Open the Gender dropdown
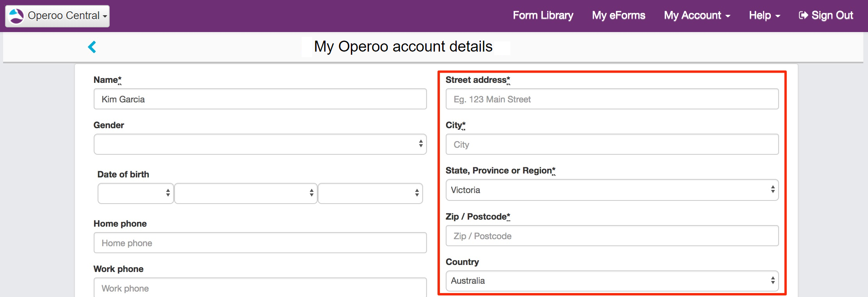This screenshot has width=868, height=297. click(x=260, y=144)
